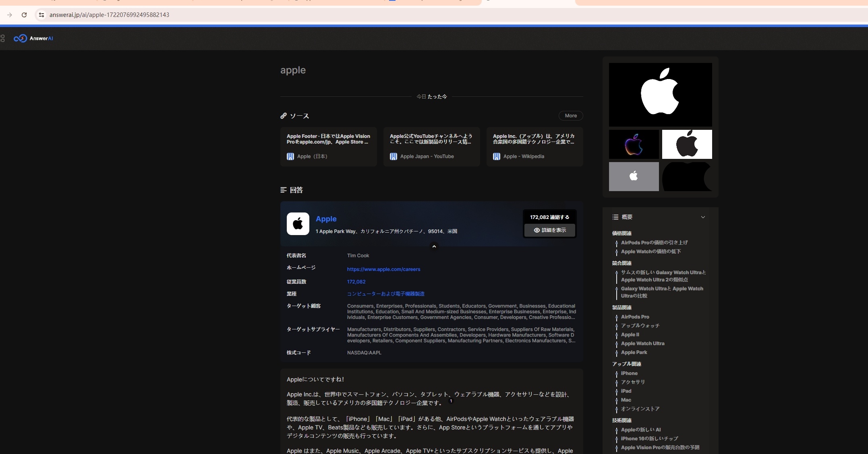Click the NASDAQ:AAPL stock code text
Image resolution: width=868 pixels, height=454 pixels.
tap(364, 353)
